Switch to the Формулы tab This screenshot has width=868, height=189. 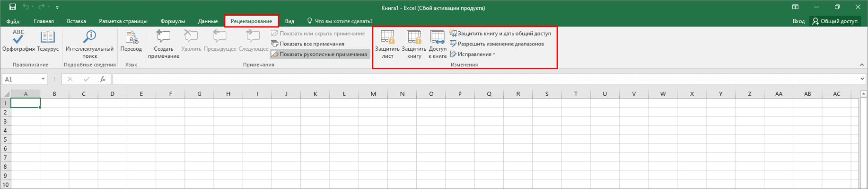173,21
